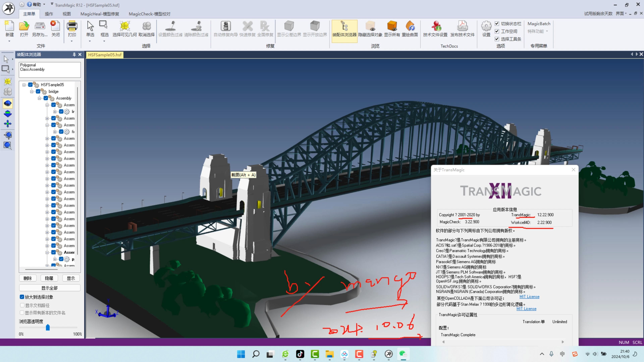Open the Windows Start menu

click(241, 354)
